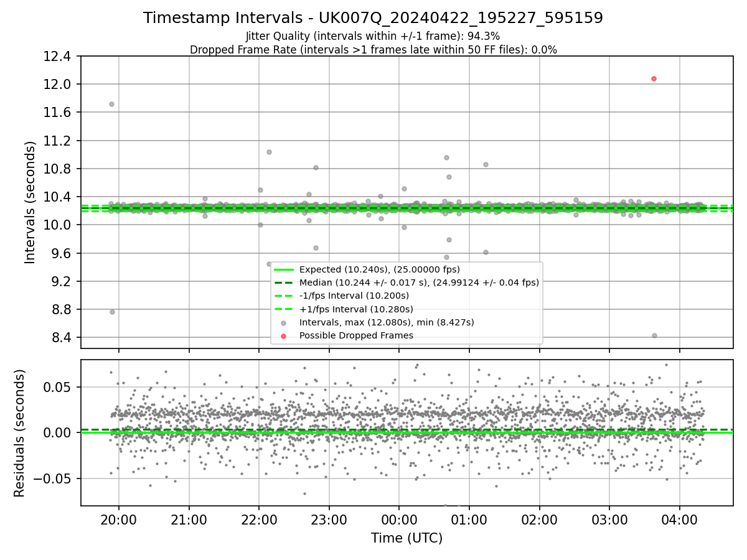The width and height of the screenshot is (747, 560).
Task: Click the plot title 'Timestamp Intervals - UK007Q_20240422_195227_595159'
Action: [373, 18]
